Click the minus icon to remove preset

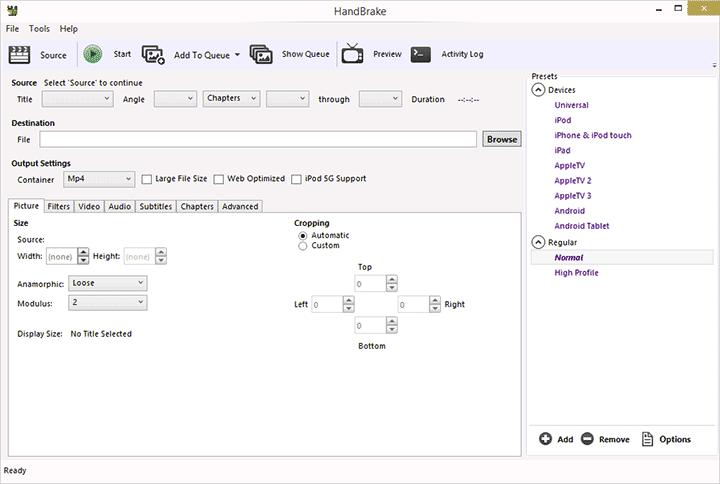(x=587, y=439)
